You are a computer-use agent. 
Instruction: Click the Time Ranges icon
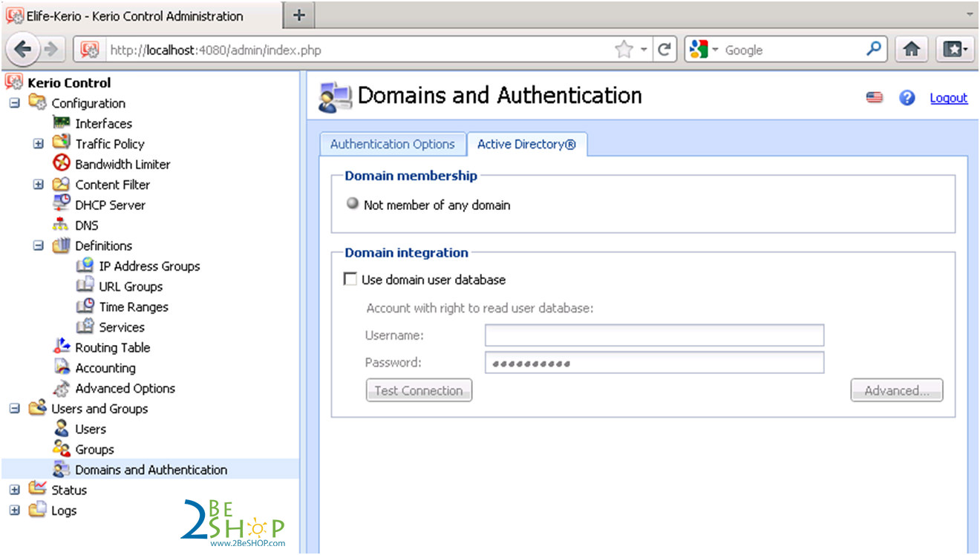click(x=85, y=306)
